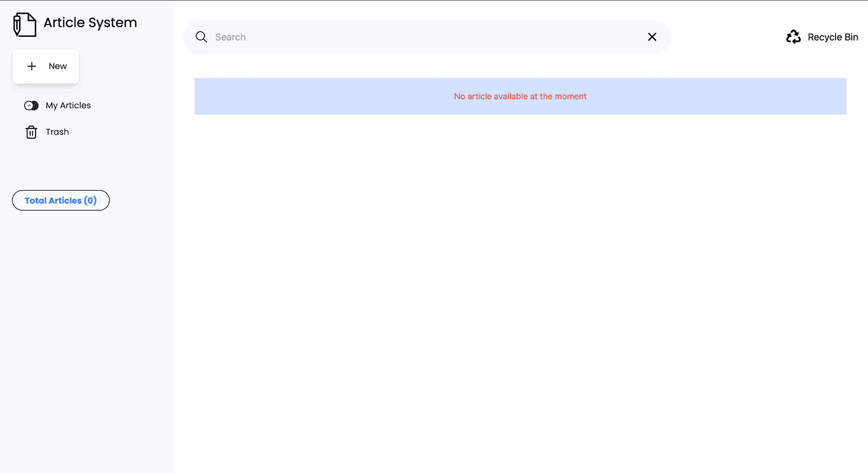
Task: Open the My Articles menu item
Action: (x=58, y=106)
